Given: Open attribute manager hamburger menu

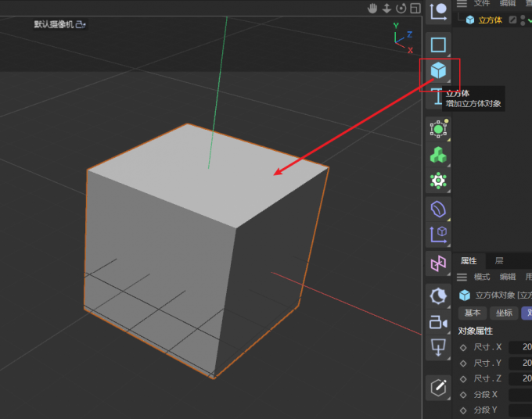Looking at the screenshot, I should [462, 278].
